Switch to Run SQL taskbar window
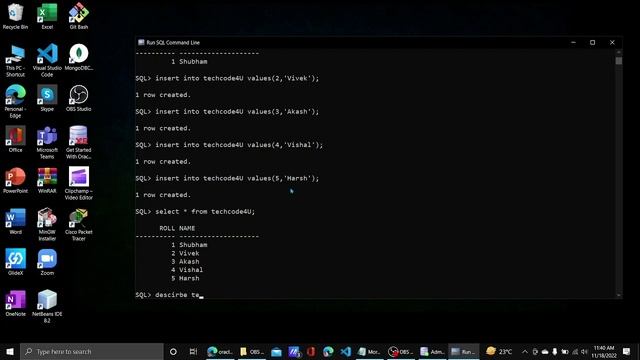 point(463,351)
